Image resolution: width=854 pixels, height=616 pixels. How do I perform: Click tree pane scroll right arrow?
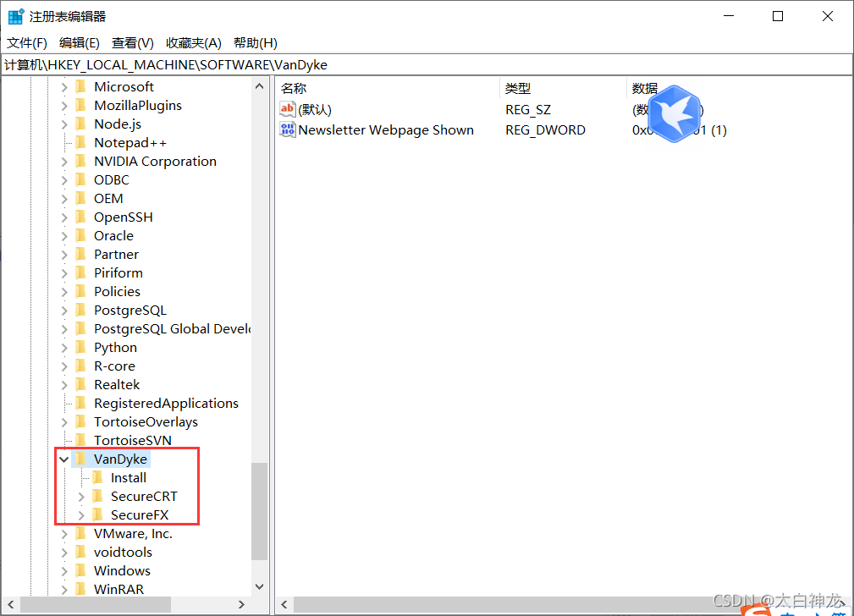(x=241, y=604)
